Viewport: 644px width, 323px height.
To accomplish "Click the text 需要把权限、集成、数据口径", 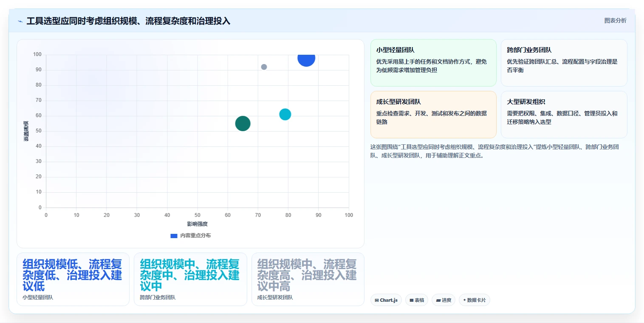I will 562,118.
